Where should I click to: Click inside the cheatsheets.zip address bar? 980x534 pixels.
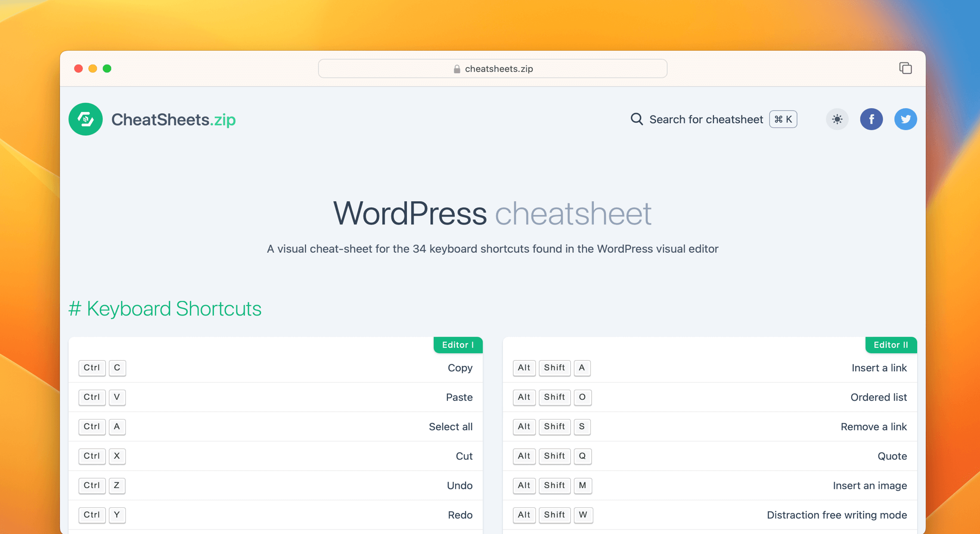[x=492, y=68]
